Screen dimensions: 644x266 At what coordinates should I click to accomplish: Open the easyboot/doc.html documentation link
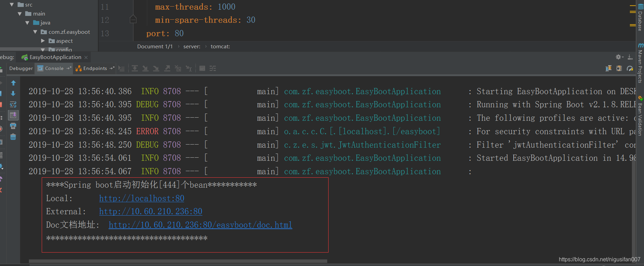[200, 225]
